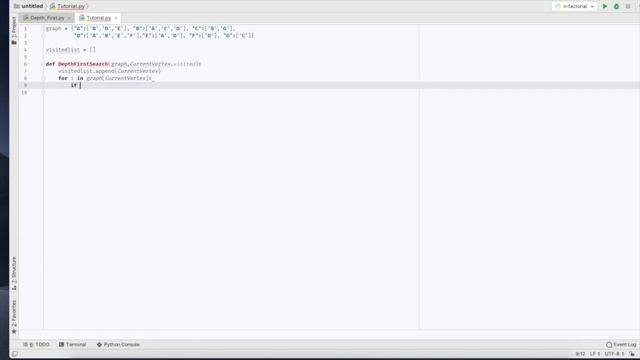Stop execution with the gray stop square
Screen dimensions: 640x360
tap(628, 7)
